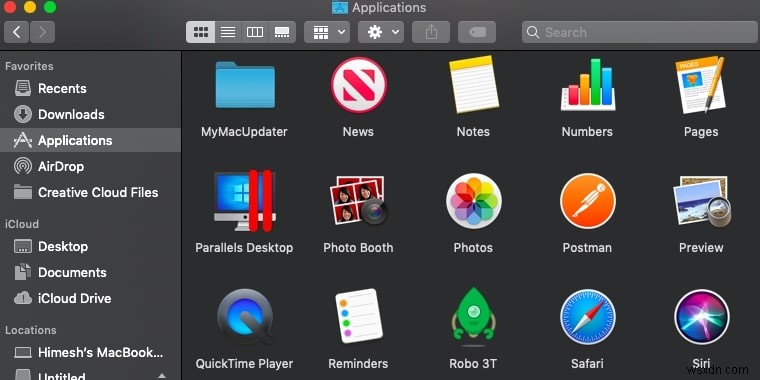Click the Robo 3T name label
The image size is (760, 380).
(473, 364)
